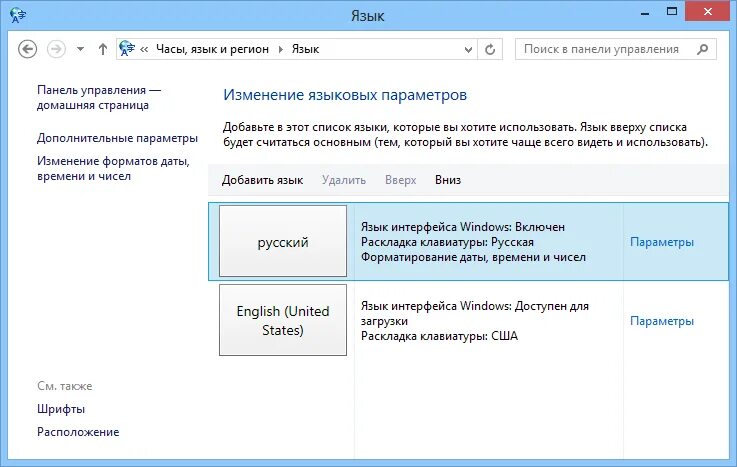Go back with the Back arrow

(27, 49)
